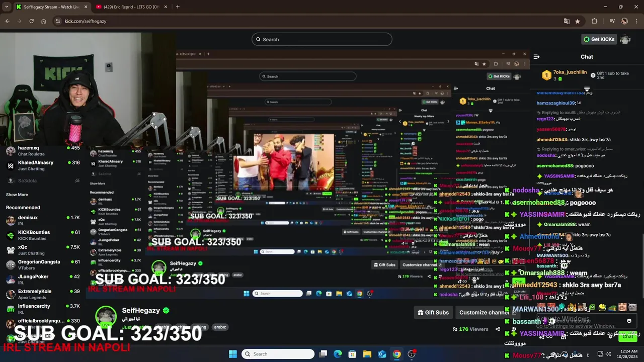Click Gift Subs button

(433, 312)
